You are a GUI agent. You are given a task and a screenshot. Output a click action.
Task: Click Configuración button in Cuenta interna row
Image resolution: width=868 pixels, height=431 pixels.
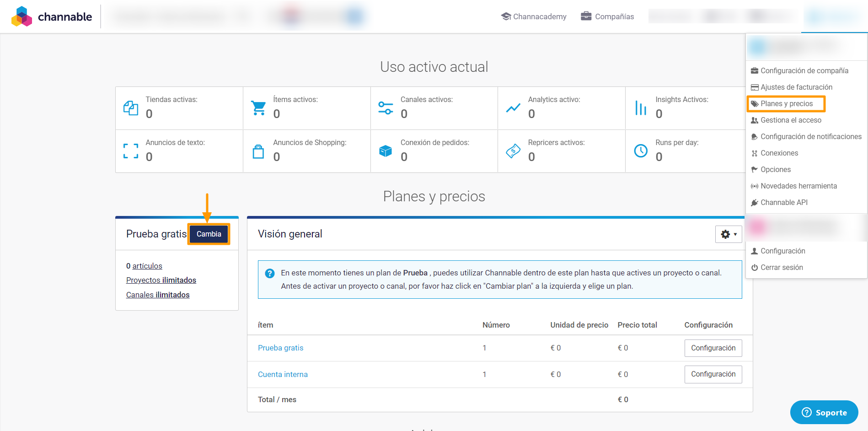(713, 374)
